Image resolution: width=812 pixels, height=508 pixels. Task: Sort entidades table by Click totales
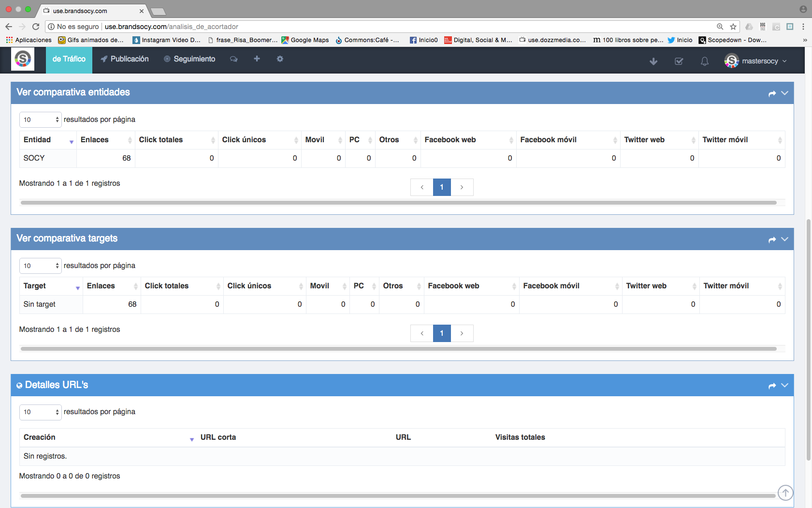(x=176, y=140)
